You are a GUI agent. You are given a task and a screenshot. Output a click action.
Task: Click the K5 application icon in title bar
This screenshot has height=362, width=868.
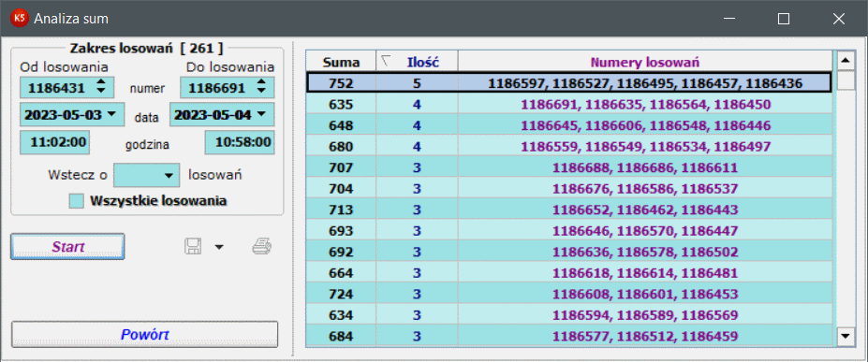click(20, 18)
